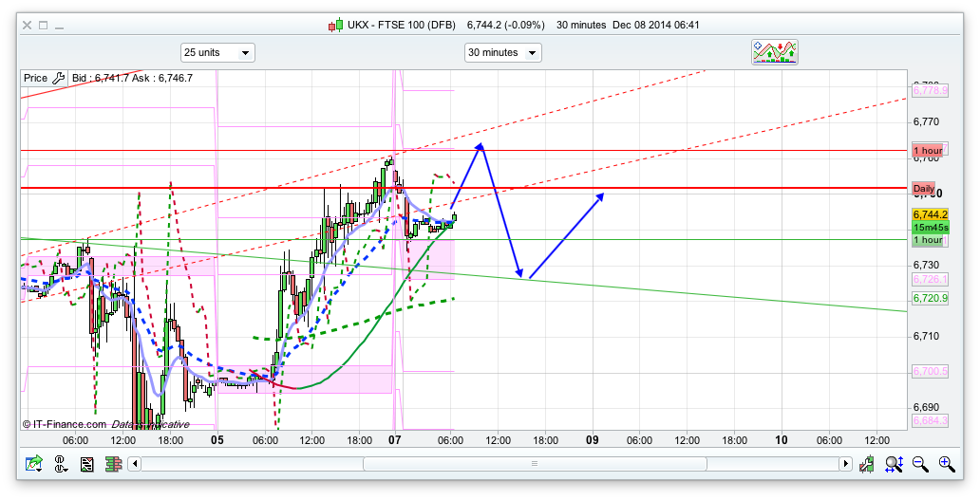The image size is (980, 500).
Task: Select the cursor mode tool icon
Action: coord(61,464)
